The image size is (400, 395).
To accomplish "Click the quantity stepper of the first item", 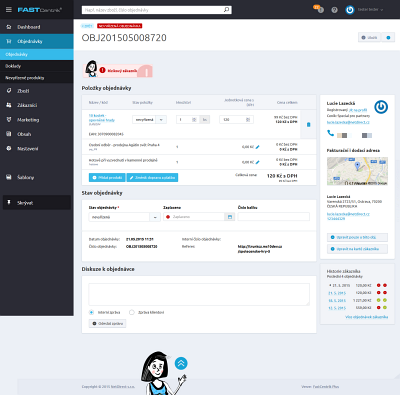I will tap(194, 120).
